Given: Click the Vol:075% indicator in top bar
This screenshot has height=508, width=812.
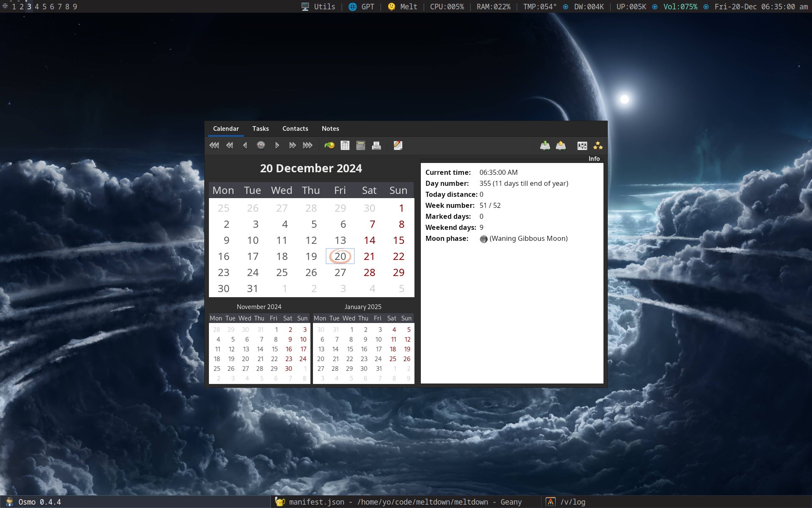Looking at the screenshot, I should point(680,6).
